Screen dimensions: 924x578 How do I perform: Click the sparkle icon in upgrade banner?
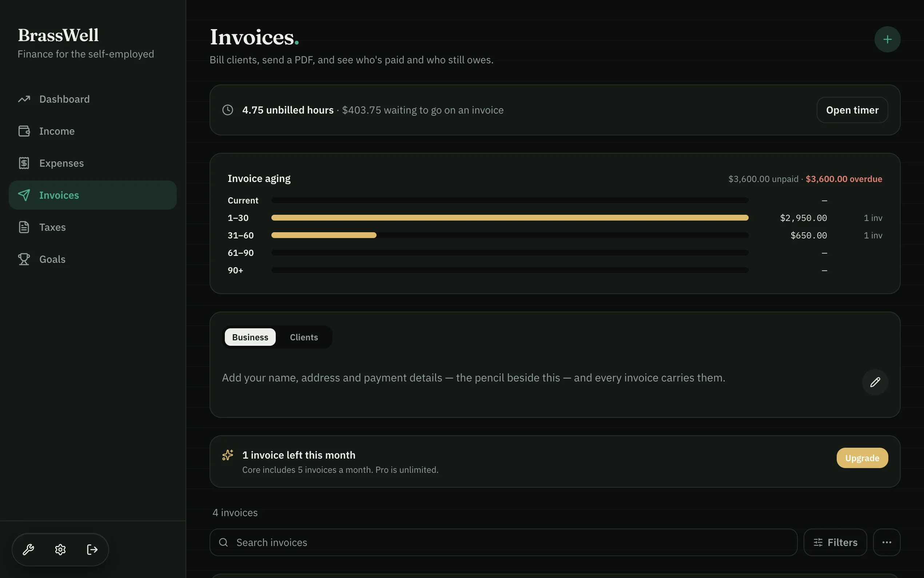(228, 455)
